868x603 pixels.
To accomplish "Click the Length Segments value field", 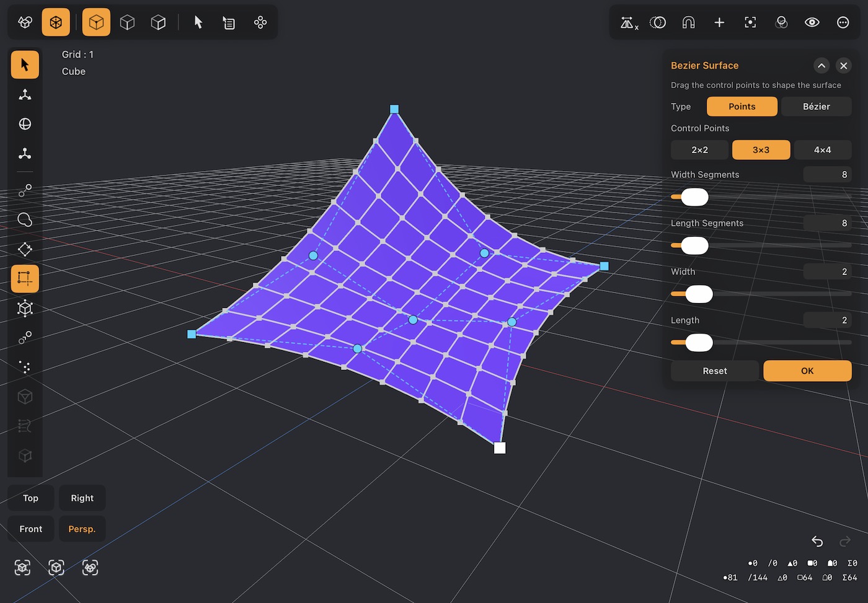I will [x=827, y=223].
